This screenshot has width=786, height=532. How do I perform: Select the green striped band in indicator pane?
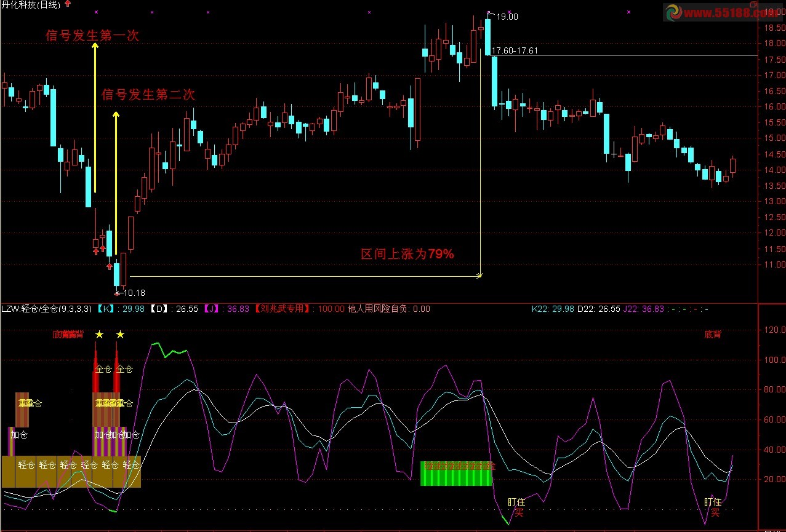tap(457, 474)
